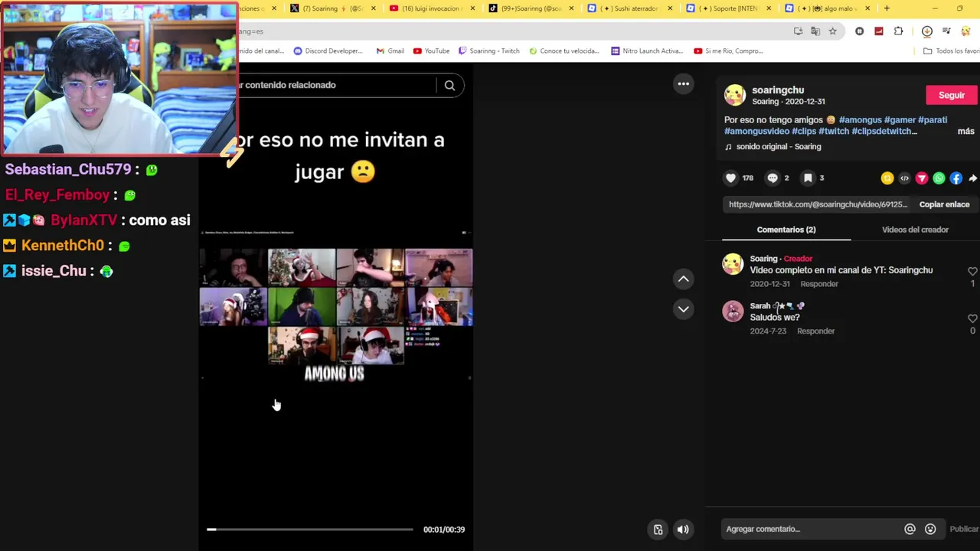This screenshot has width=980, height=551.
Task: Click the video URL text field
Action: click(818, 204)
